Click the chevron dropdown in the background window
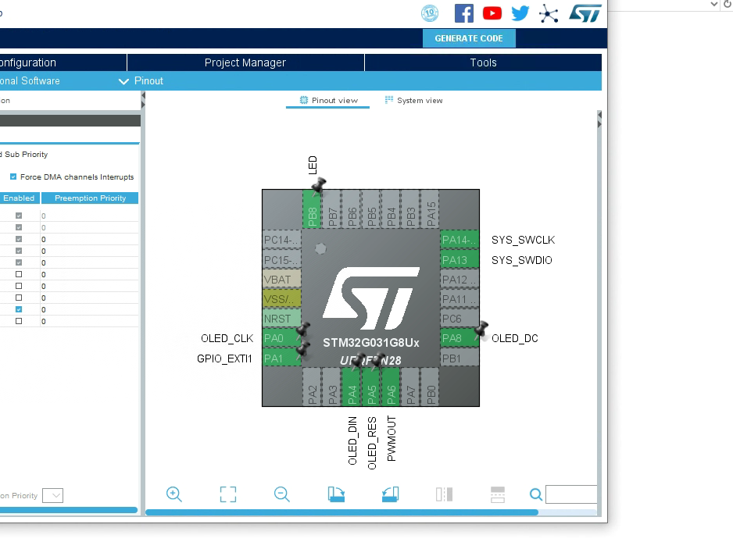The width and height of the screenshot is (733, 560). [x=713, y=4]
